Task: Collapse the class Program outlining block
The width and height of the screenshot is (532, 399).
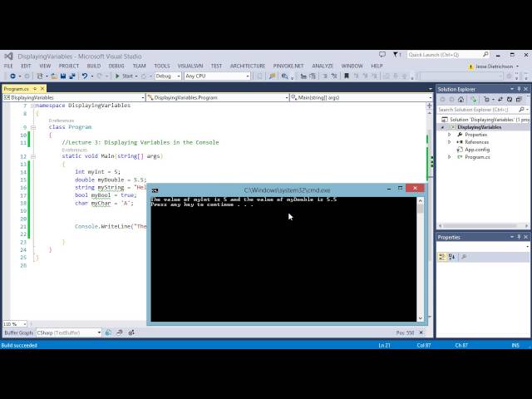Action: pos(33,127)
